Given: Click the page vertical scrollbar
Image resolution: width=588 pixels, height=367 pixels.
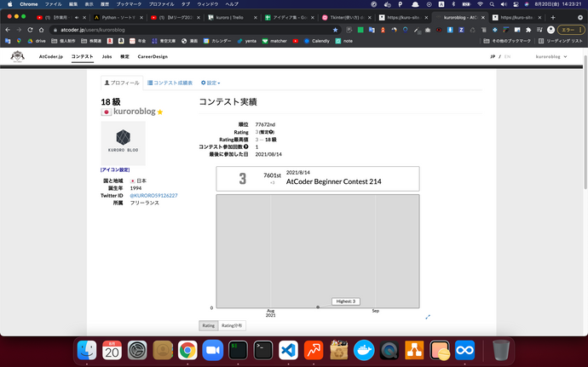Looking at the screenshot, I should coord(585,122).
